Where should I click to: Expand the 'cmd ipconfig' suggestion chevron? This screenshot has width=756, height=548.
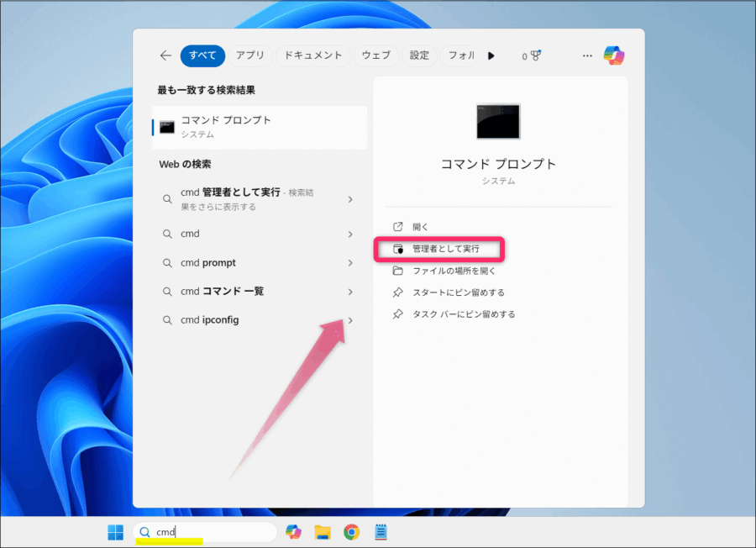point(350,320)
